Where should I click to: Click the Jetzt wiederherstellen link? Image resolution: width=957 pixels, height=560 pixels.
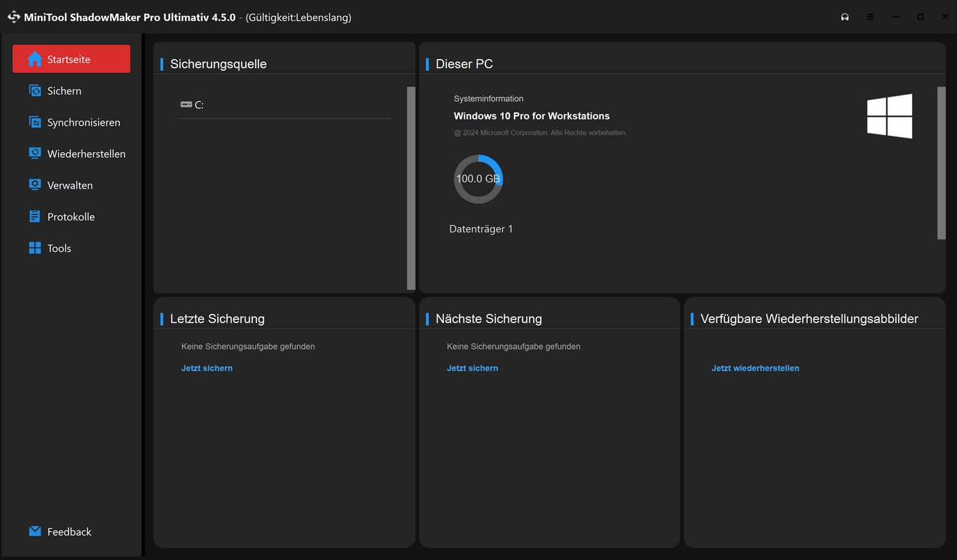click(755, 368)
